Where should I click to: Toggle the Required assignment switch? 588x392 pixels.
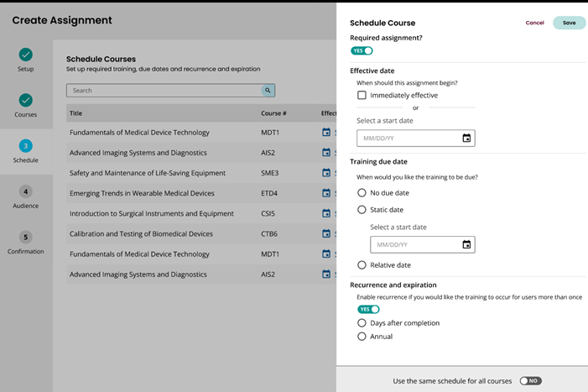click(x=362, y=51)
